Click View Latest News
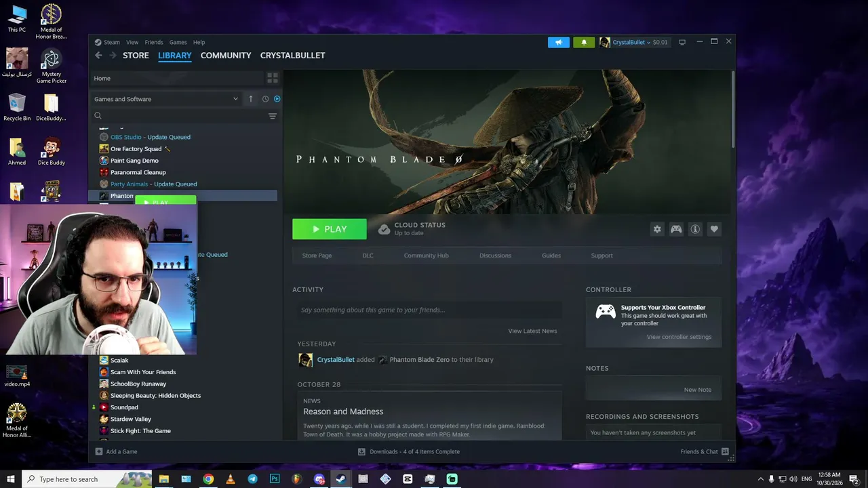Viewport: 868px width, 488px height. pyautogui.click(x=532, y=331)
